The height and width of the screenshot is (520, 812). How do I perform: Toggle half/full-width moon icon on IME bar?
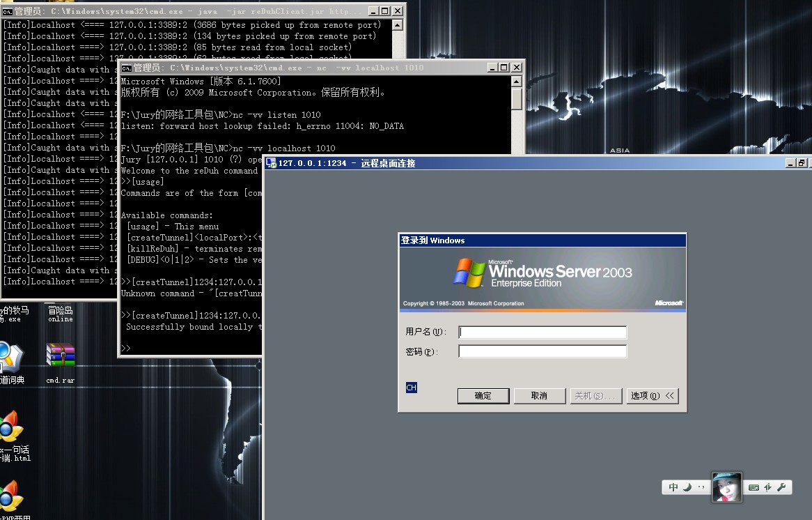tap(687, 487)
